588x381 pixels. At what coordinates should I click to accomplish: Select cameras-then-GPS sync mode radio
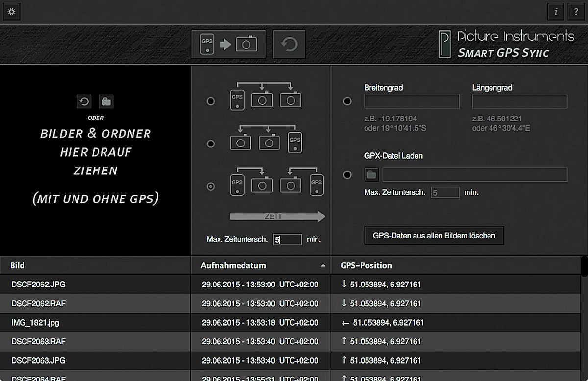coord(211,144)
